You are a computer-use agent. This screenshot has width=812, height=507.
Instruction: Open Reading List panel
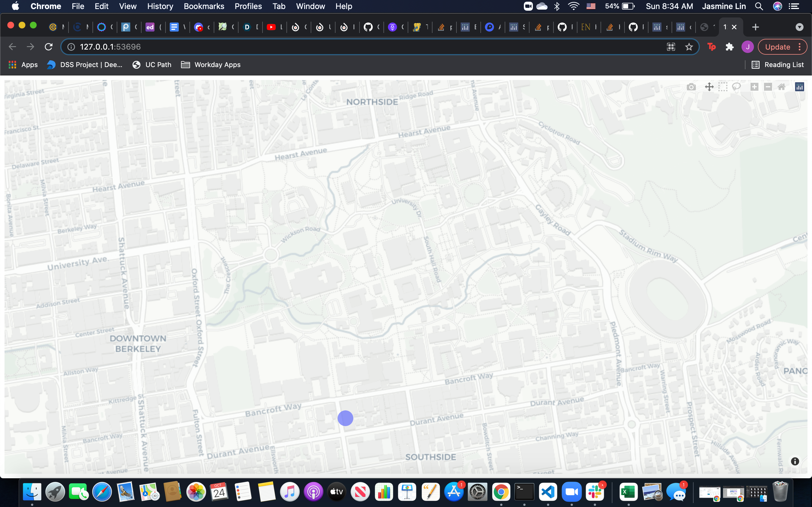(778, 65)
